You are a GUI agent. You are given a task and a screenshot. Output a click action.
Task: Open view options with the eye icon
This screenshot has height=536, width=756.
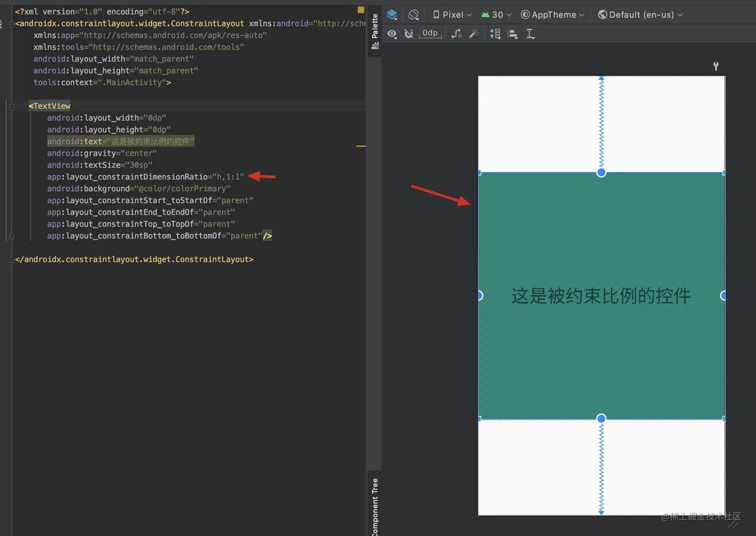coord(392,33)
